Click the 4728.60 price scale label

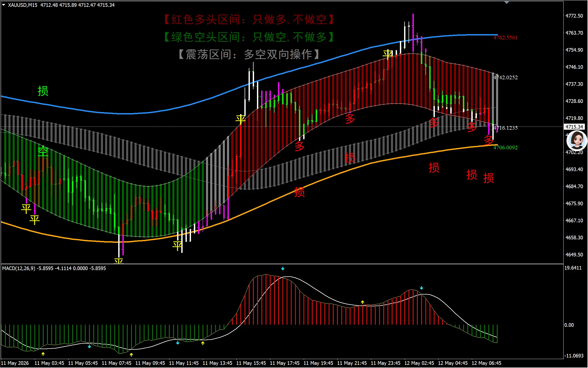[x=574, y=101]
